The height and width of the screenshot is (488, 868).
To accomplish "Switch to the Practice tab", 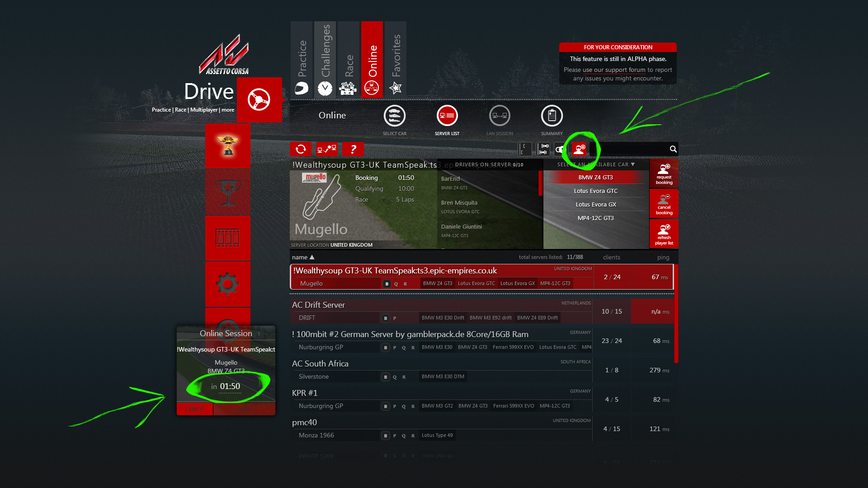I will 302,60.
